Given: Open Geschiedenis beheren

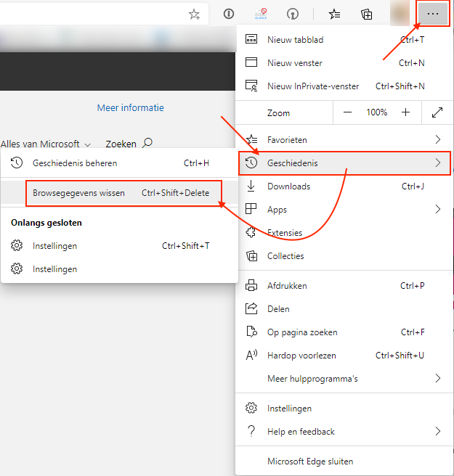Looking at the screenshot, I should [119, 163].
